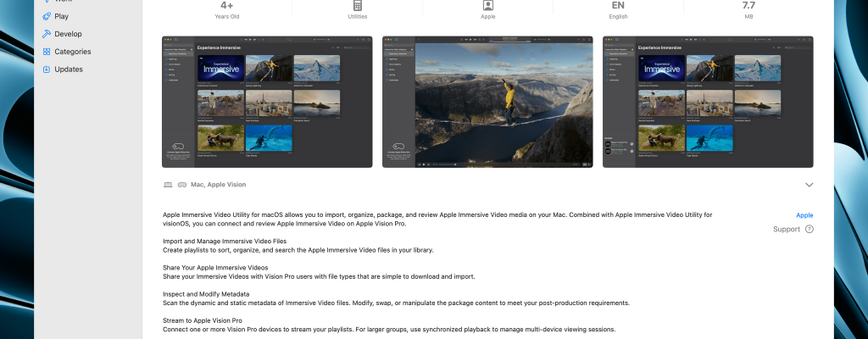Click the Mac laptop platform icon
This screenshot has height=339, width=868.
point(167,185)
